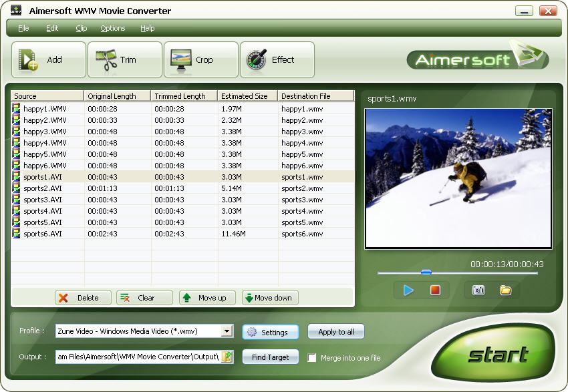Sort by Trimmed Length column header
This screenshot has width=568, height=392.
[184, 96]
